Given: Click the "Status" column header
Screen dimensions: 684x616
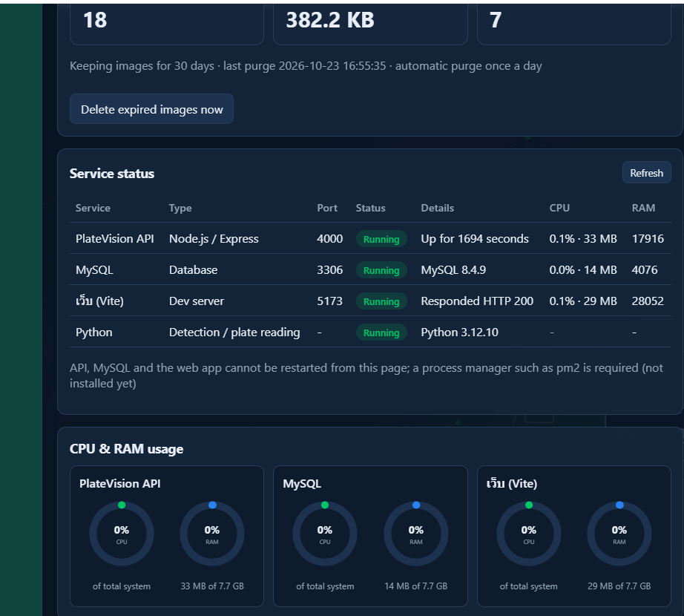Looking at the screenshot, I should [370, 208].
